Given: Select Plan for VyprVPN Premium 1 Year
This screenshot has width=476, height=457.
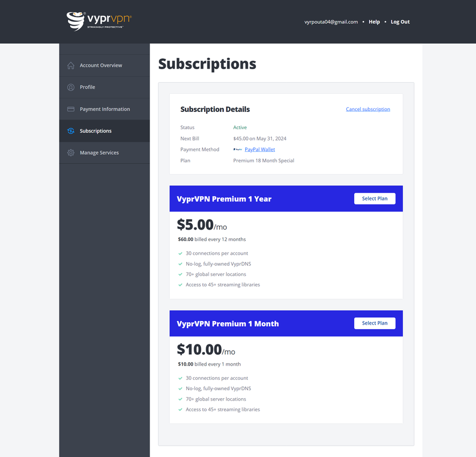Looking at the screenshot, I should point(375,198).
